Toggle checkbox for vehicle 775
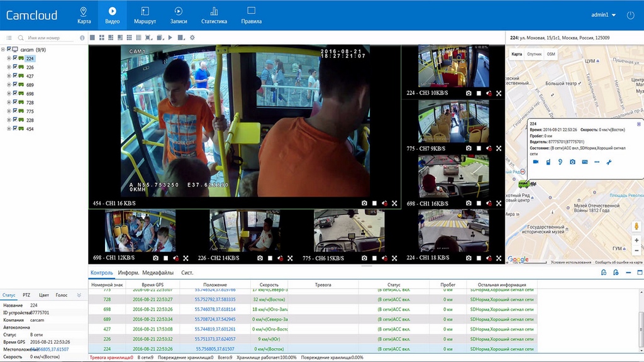This screenshot has height=362, width=644. pos(15,111)
